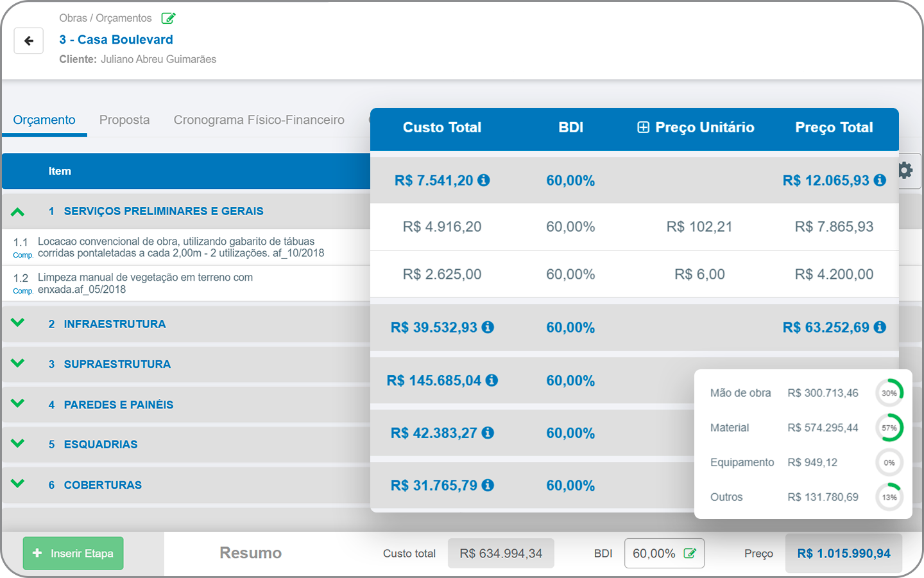Click the BDI 60,00% field in Resumo
This screenshot has height=578, width=924.
(x=664, y=554)
